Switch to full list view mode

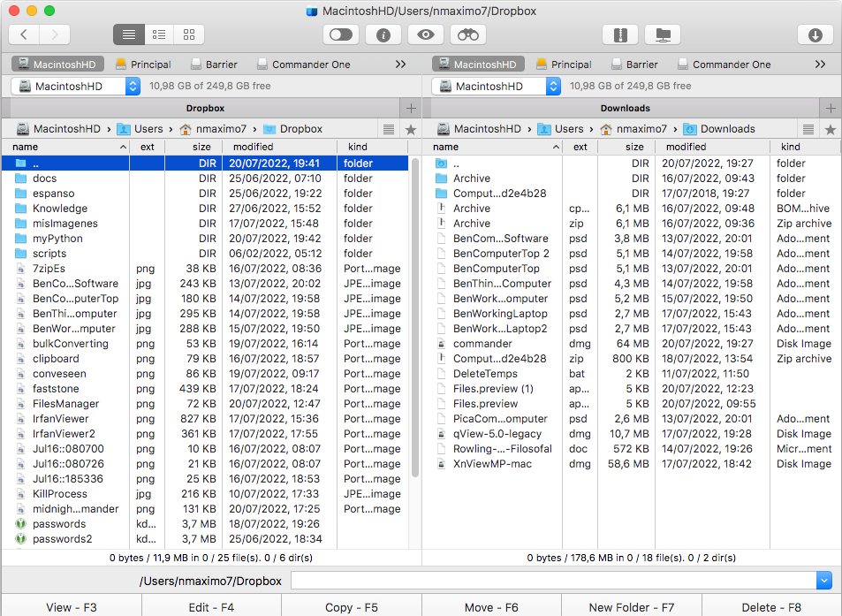click(130, 34)
